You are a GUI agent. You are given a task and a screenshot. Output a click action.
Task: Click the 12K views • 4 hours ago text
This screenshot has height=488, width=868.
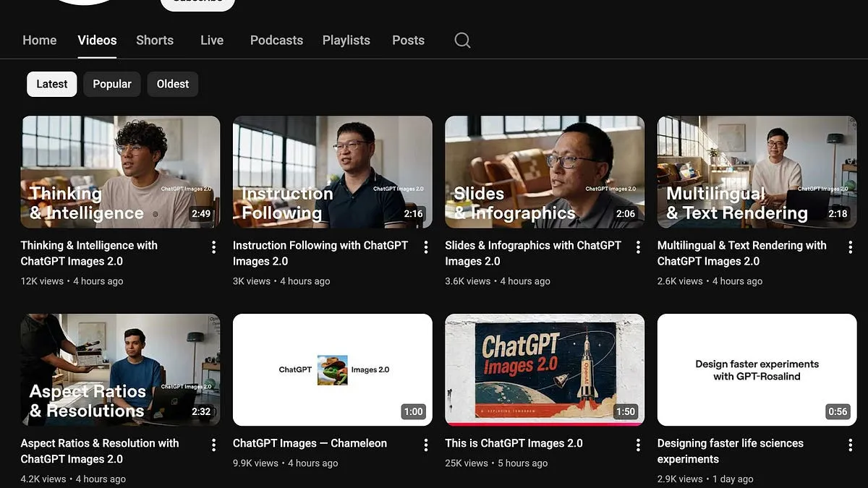(x=72, y=281)
